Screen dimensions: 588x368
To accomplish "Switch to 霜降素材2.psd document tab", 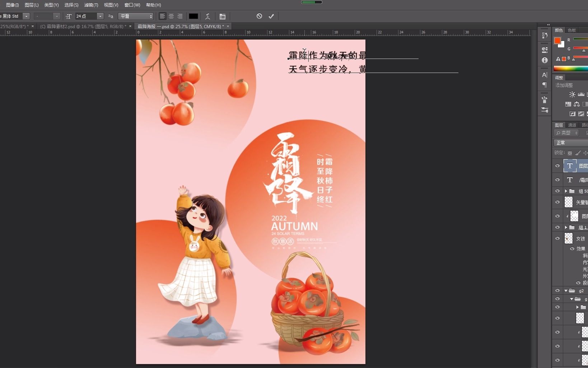I will click(x=83, y=26).
